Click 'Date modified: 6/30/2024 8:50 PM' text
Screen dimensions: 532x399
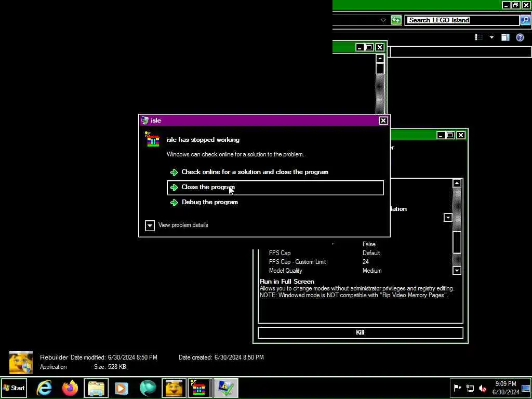114,357
